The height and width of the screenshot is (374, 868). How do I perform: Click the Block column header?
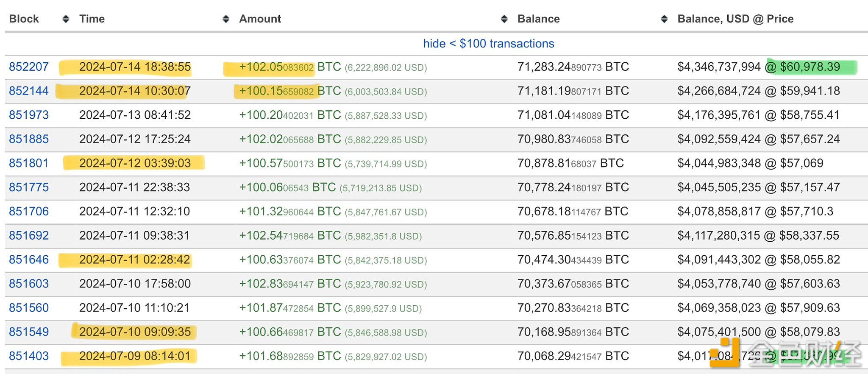click(24, 19)
